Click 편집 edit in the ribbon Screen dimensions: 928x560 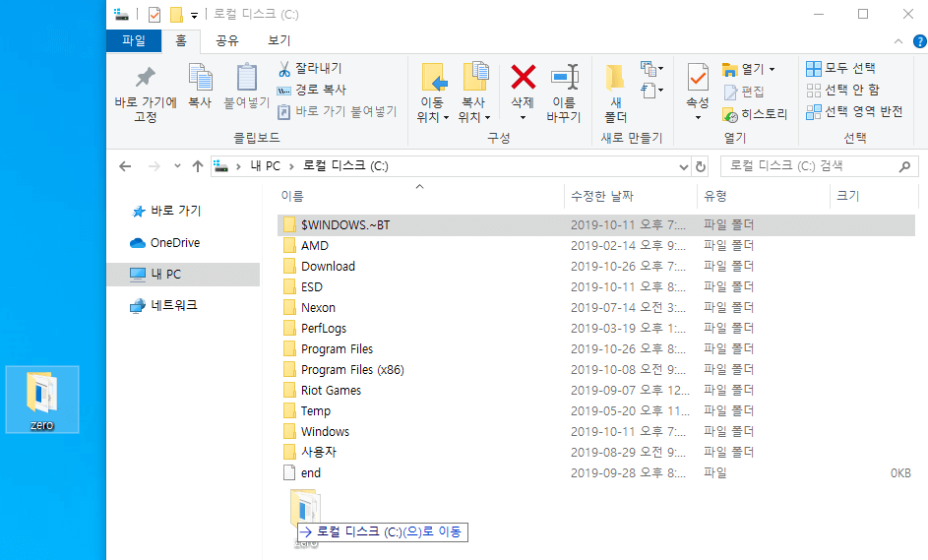click(x=745, y=92)
